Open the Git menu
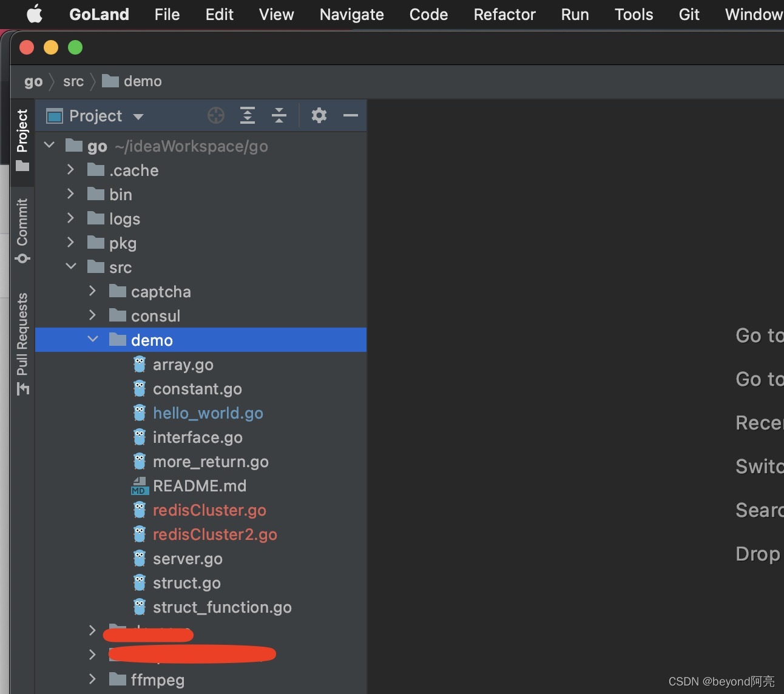Viewport: 784px width, 694px height. point(689,14)
